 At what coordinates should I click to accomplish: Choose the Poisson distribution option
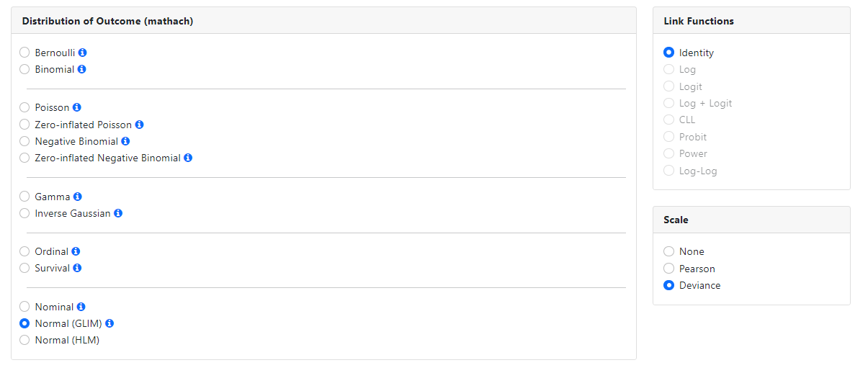[25, 107]
